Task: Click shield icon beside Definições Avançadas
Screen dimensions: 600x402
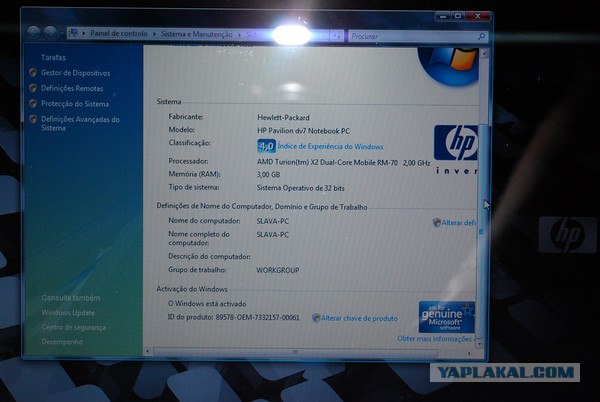Action: 33,119
